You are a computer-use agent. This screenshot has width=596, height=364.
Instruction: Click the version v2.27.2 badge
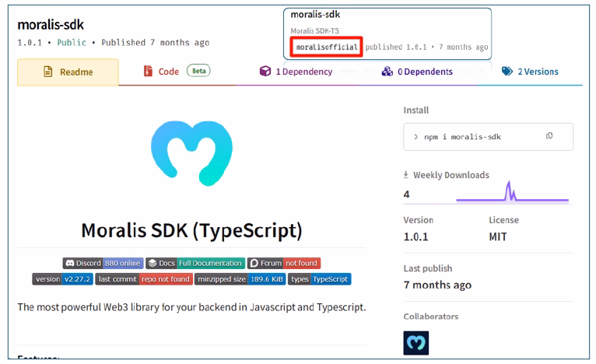point(63,279)
